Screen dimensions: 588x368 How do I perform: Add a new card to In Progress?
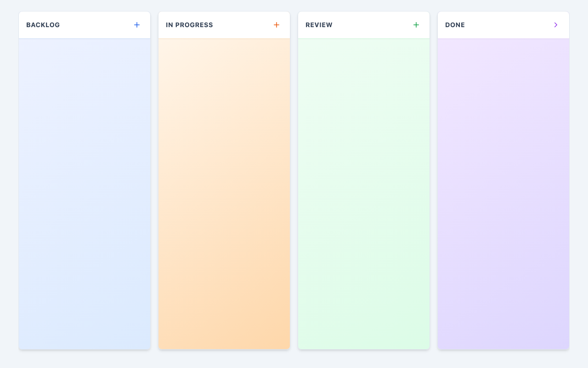(277, 25)
